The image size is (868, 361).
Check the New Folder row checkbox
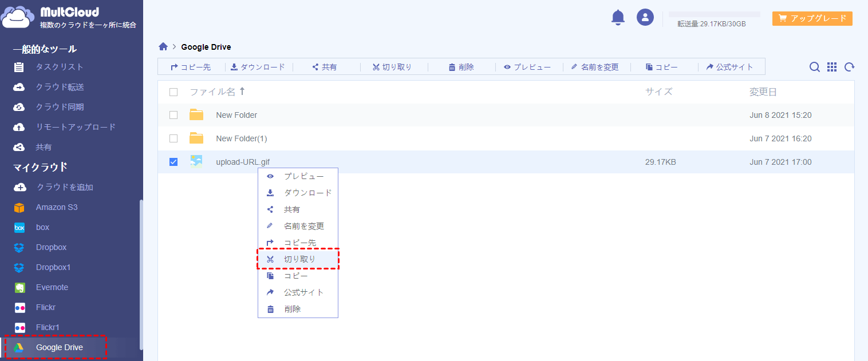click(x=173, y=114)
